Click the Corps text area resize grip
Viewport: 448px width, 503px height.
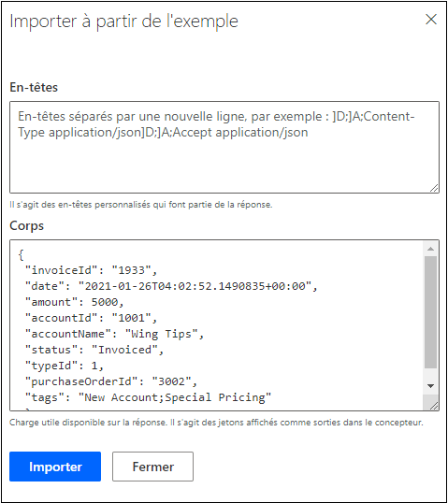tap(434, 406)
